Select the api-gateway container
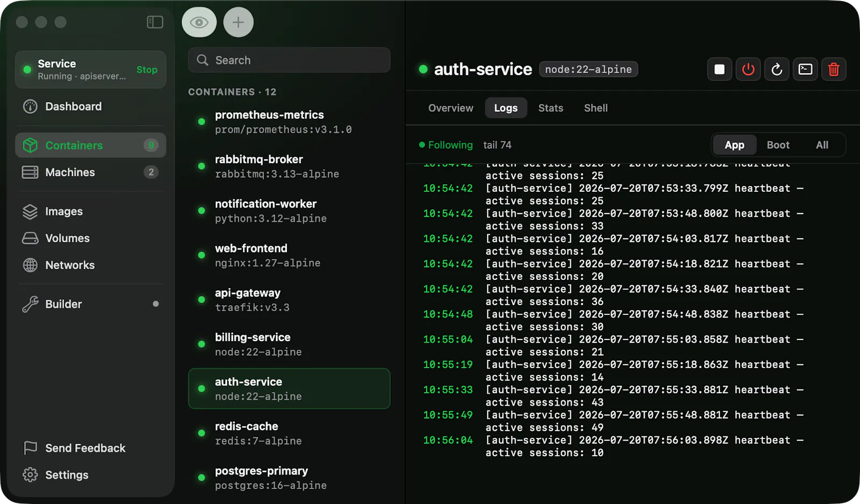The image size is (860, 504). click(289, 300)
